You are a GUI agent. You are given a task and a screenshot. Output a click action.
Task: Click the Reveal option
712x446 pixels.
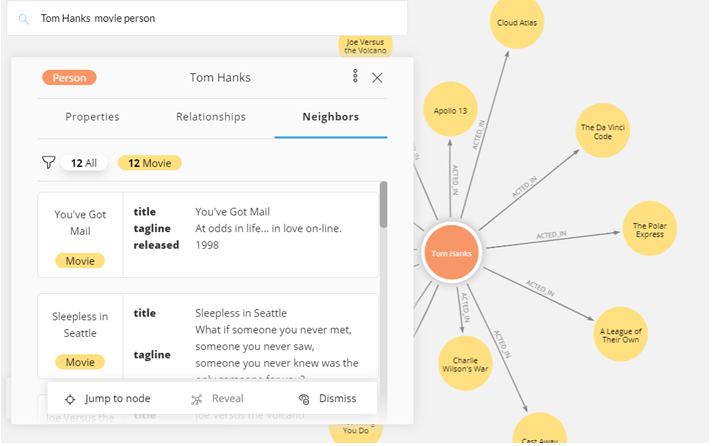point(218,399)
